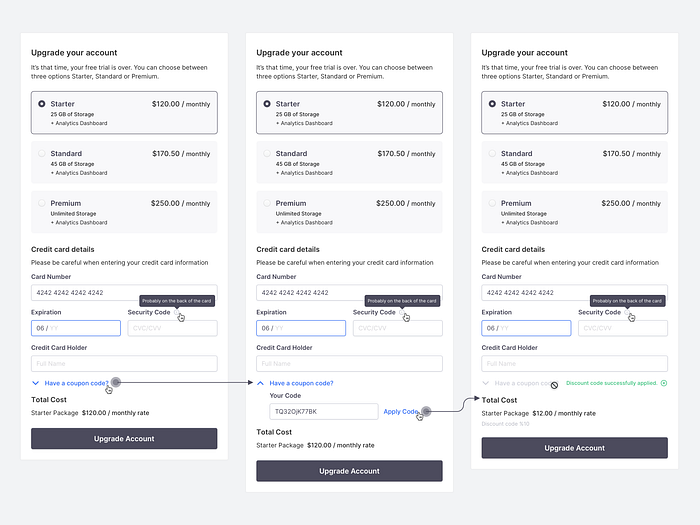Image resolution: width=700 pixels, height=525 pixels.
Task: Focus the coupon field containing TQ32OjK77BK
Action: pos(324,412)
